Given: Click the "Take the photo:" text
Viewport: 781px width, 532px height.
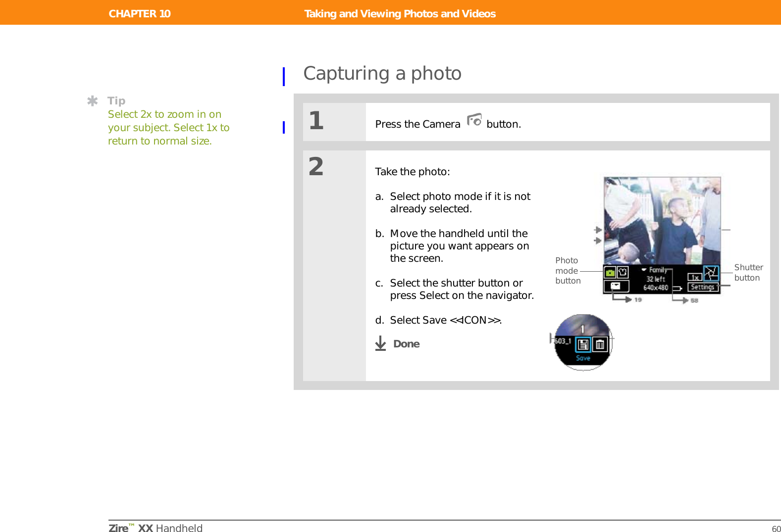Looking at the screenshot, I should [x=413, y=172].
